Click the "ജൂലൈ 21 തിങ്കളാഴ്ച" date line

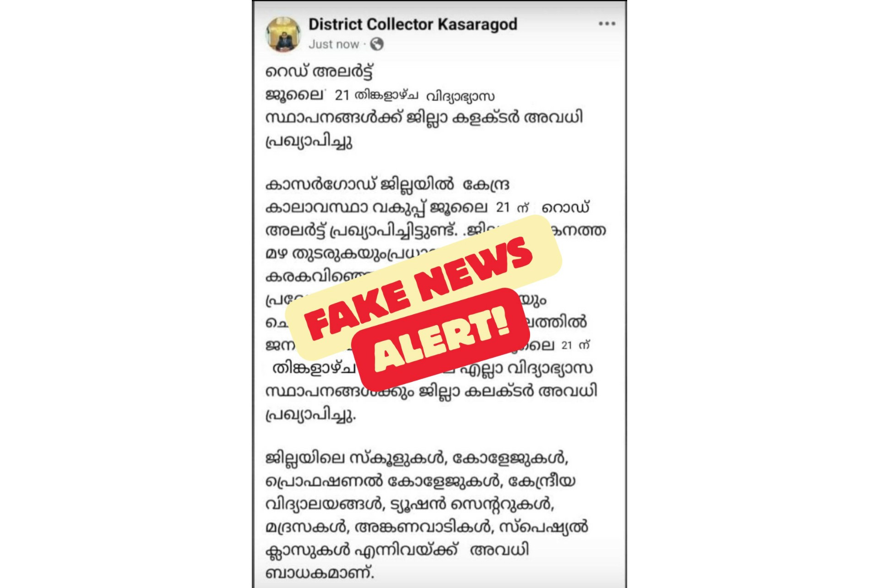point(342,95)
